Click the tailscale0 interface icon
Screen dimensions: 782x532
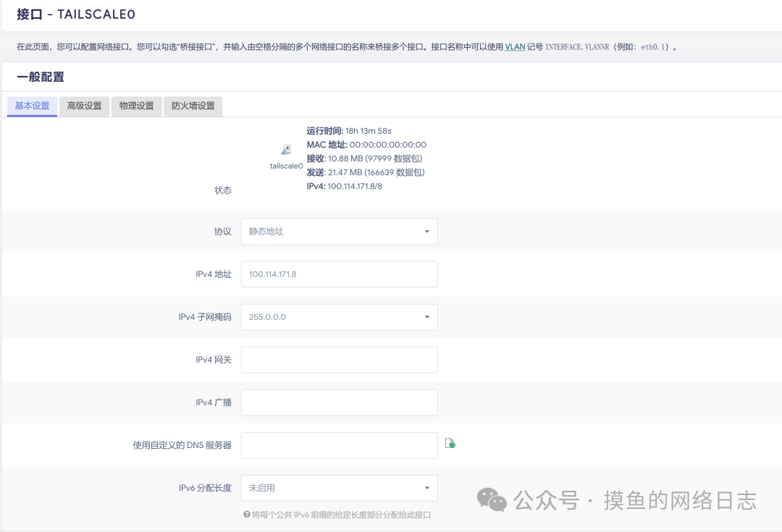pyautogui.click(x=286, y=150)
